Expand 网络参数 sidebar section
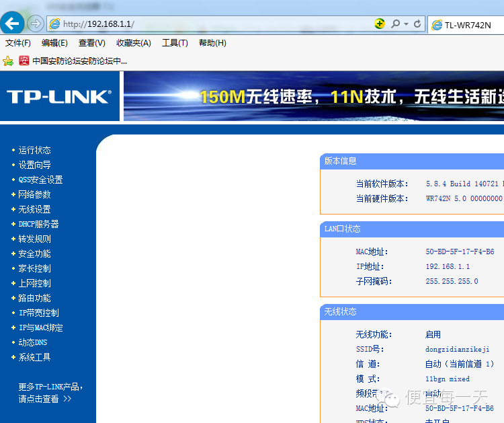This screenshot has height=423, width=504. (x=34, y=194)
